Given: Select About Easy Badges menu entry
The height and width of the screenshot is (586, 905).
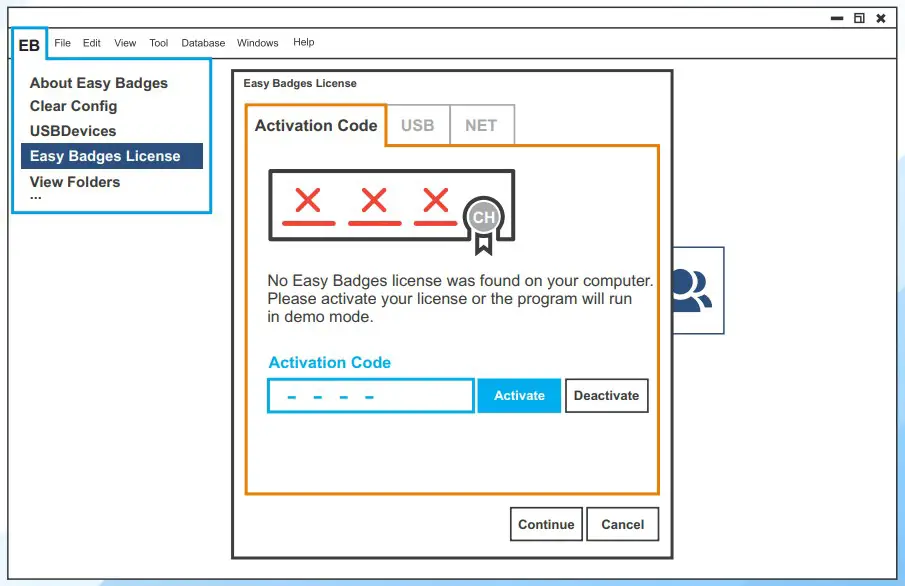Looking at the screenshot, I should pyautogui.click(x=99, y=83).
